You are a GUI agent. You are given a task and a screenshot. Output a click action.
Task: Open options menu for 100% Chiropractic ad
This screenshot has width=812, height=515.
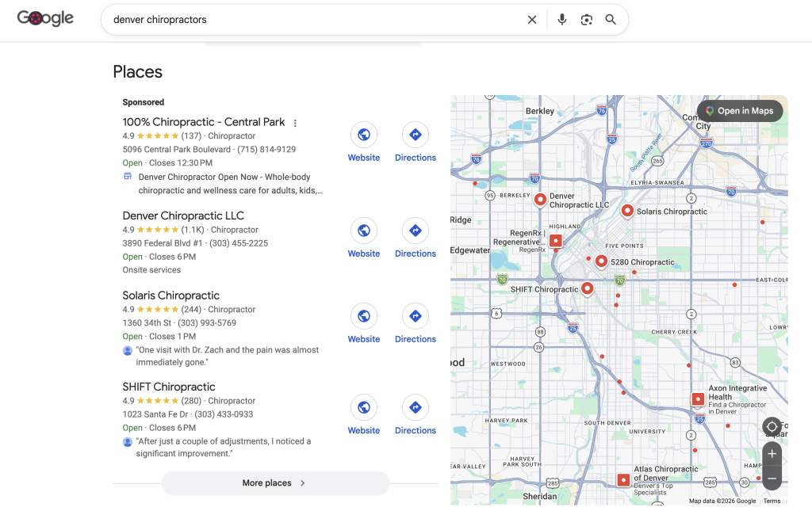tap(295, 123)
